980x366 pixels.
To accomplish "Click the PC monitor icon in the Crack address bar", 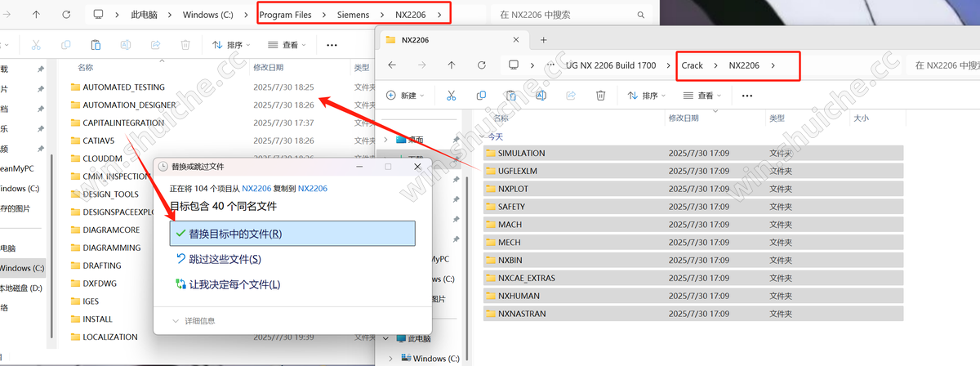I will pos(514,65).
